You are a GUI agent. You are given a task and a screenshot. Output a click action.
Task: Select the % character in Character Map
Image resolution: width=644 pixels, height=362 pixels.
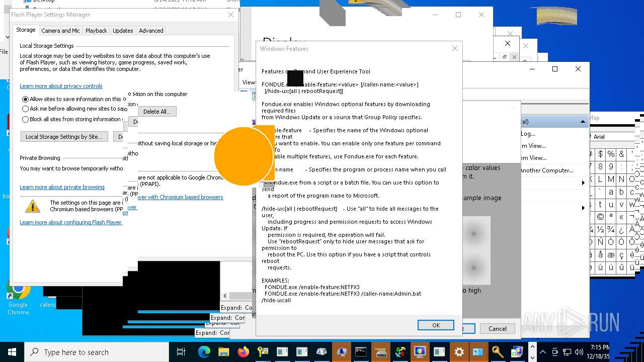coord(611,154)
